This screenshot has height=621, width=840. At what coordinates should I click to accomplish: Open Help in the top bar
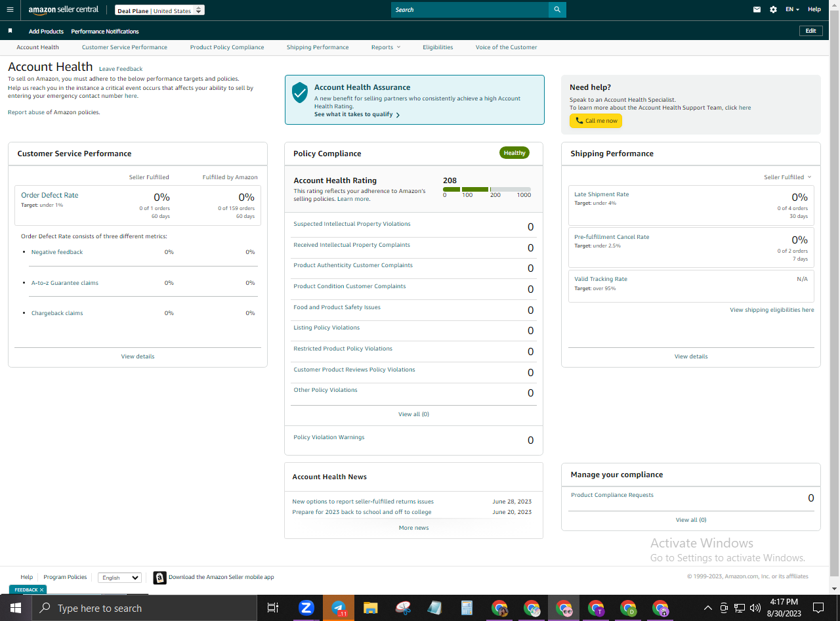point(814,10)
